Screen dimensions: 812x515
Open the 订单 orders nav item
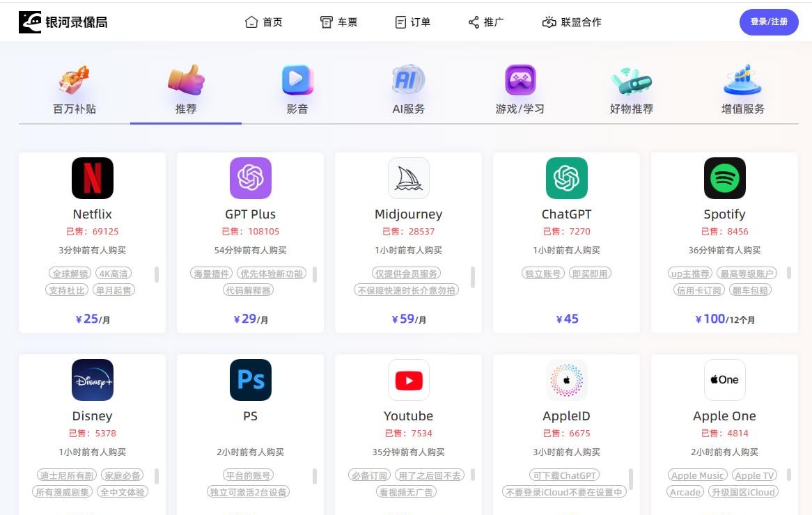(x=413, y=22)
